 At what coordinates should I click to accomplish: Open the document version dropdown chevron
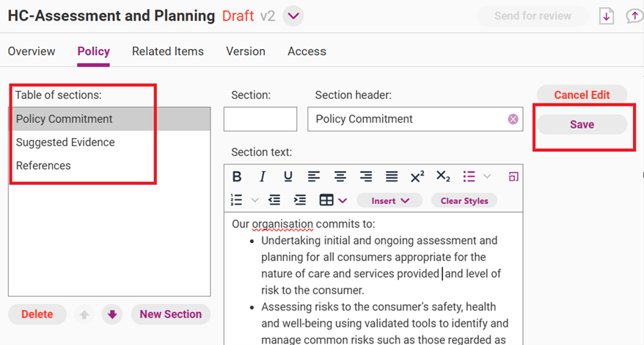tap(293, 16)
